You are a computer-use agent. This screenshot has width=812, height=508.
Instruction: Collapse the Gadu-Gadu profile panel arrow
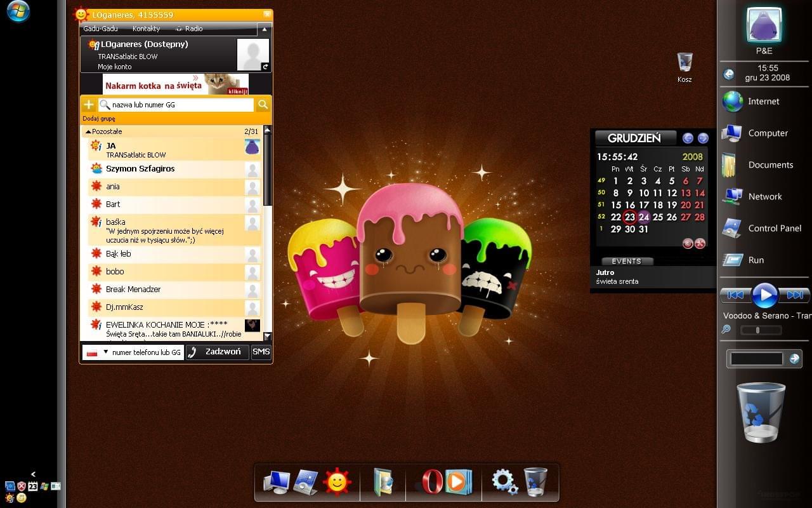click(265, 29)
